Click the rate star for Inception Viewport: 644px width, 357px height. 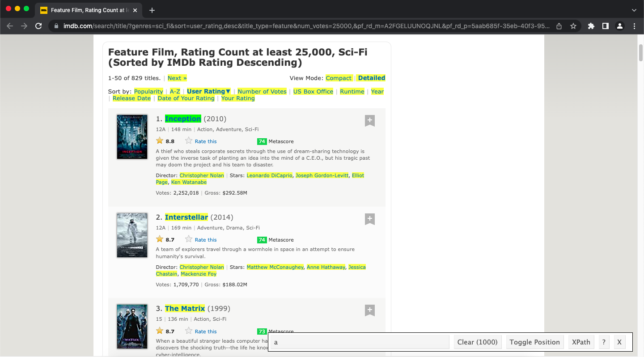coord(189,141)
